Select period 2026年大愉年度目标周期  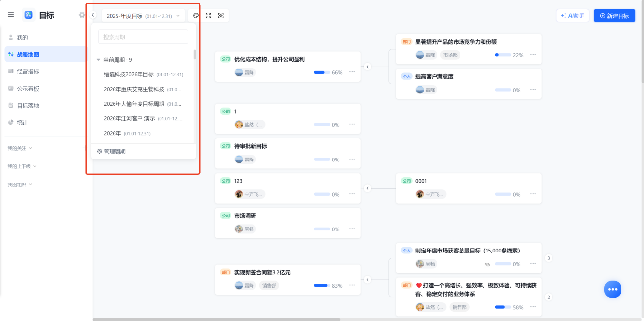[143, 104]
